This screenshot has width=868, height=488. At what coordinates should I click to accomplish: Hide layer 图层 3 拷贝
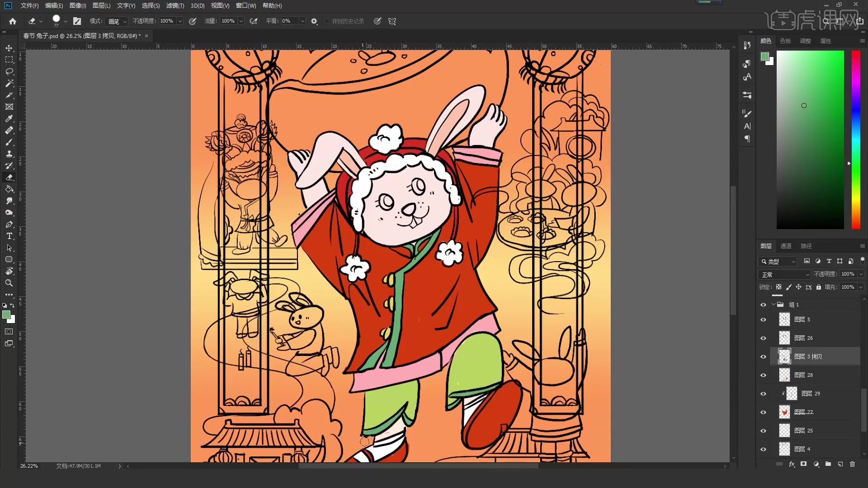point(764,357)
